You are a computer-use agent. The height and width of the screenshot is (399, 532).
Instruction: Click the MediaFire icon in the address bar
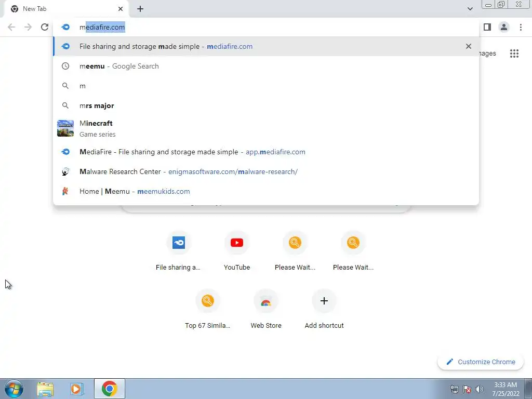coord(65,27)
